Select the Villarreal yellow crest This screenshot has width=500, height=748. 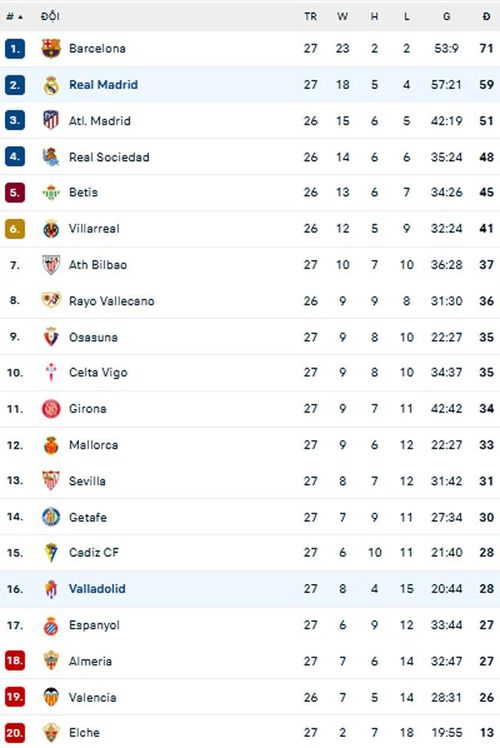pos(51,229)
